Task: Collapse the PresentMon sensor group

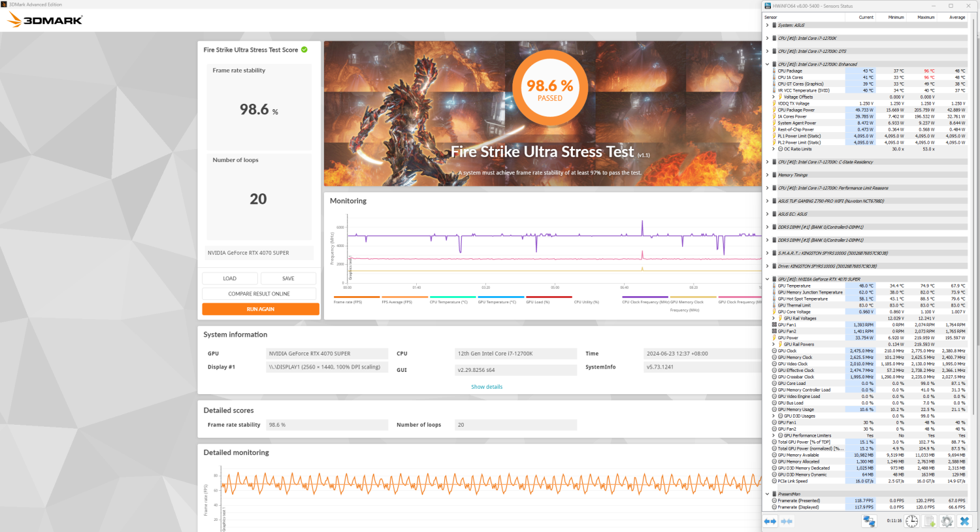Action: (767, 494)
